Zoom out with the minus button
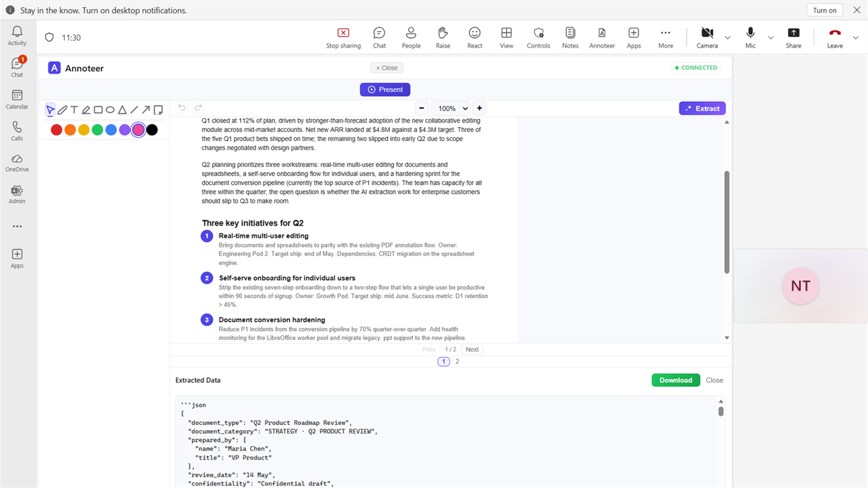 pyautogui.click(x=421, y=108)
